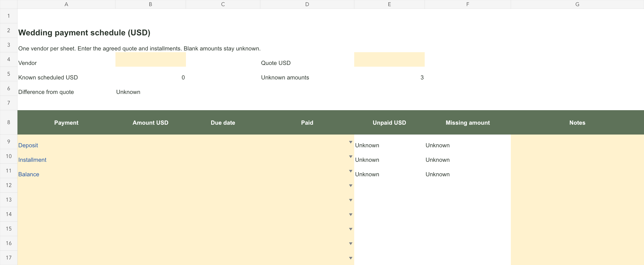Screen dimensions: 644x265
Task: Expand the Paid dropdown arrow in row 15
Action: (x=350, y=229)
